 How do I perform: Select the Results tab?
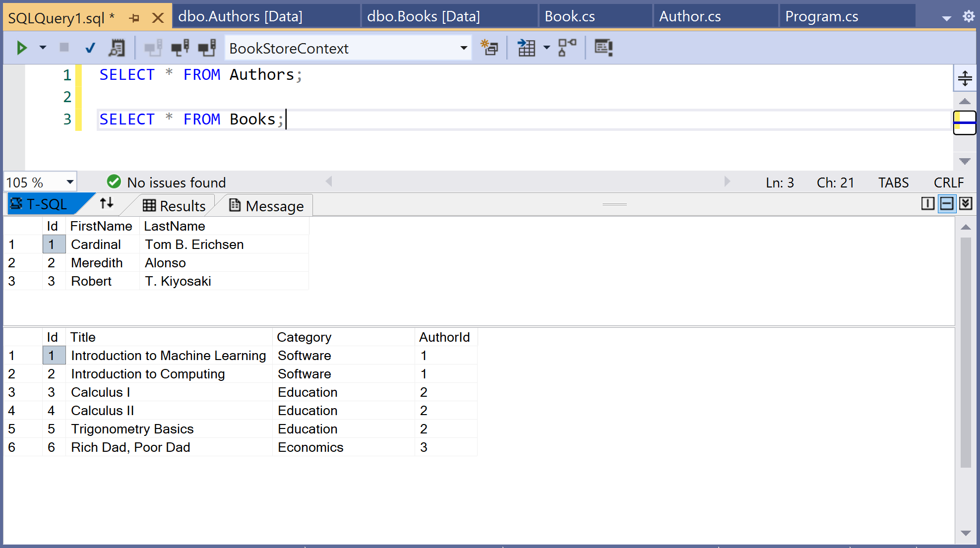click(x=174, y=206)
